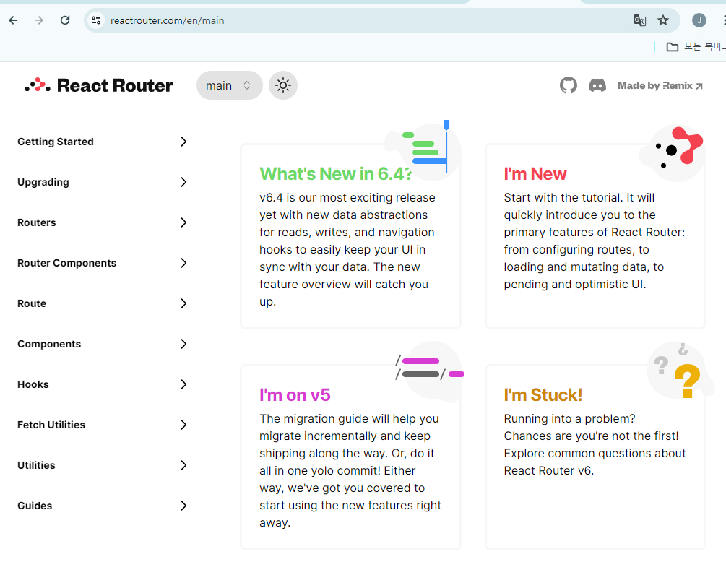Screen dimensions: 726x588
Task: Open the I'm Stuck! FAQ card
Action: [595, 457]
